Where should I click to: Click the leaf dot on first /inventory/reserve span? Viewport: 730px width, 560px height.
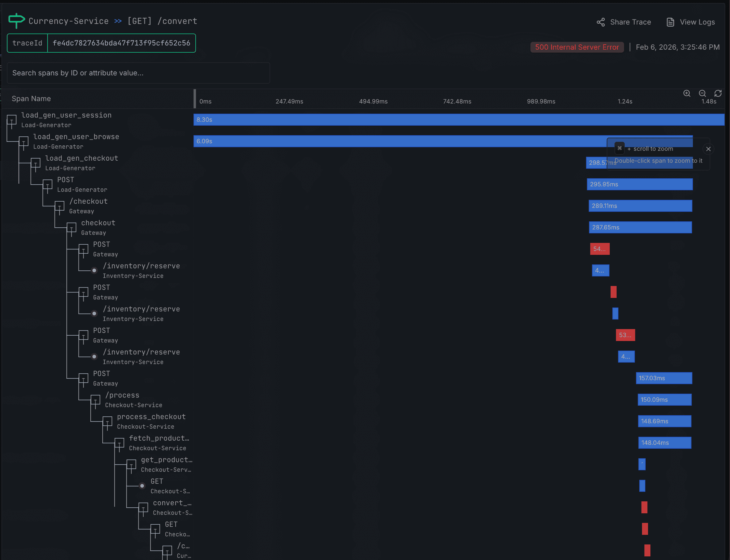point(95,270)
